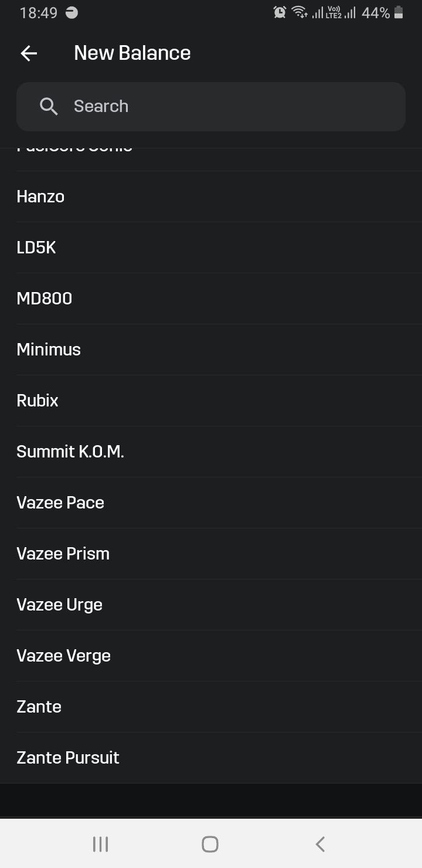
Task: Select the Zante shoe model
Action: (211, 707)
